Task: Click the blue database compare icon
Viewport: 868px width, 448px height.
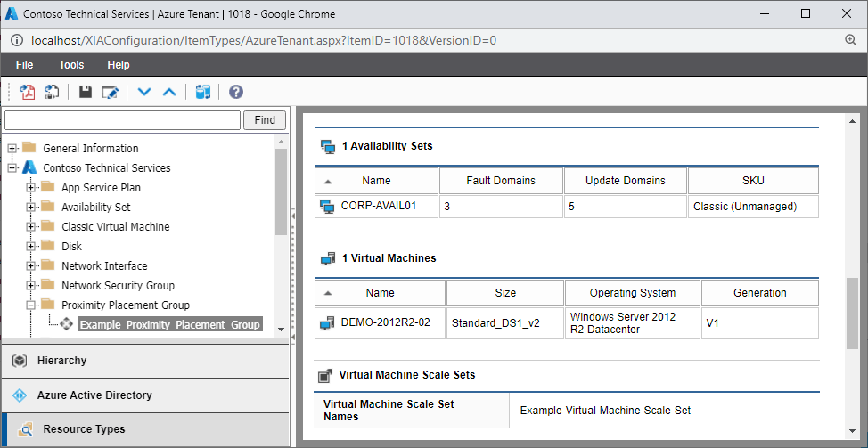Action: tap(203, 92)
